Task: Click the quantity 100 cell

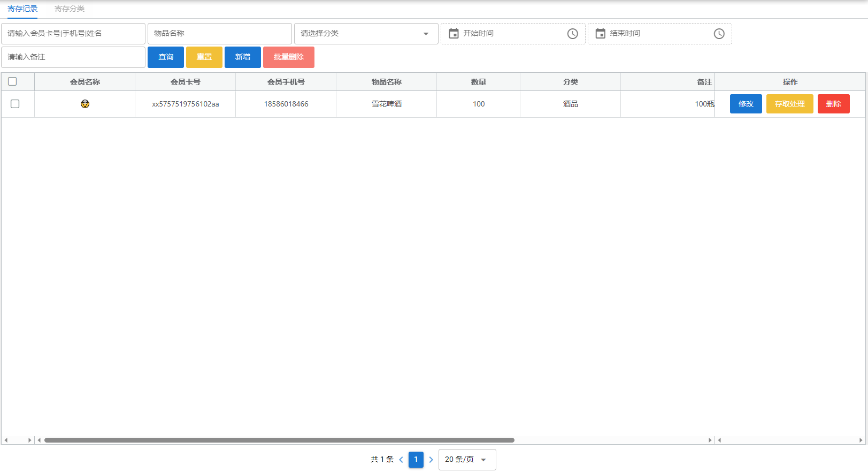Action: click(x=479, y=104)
